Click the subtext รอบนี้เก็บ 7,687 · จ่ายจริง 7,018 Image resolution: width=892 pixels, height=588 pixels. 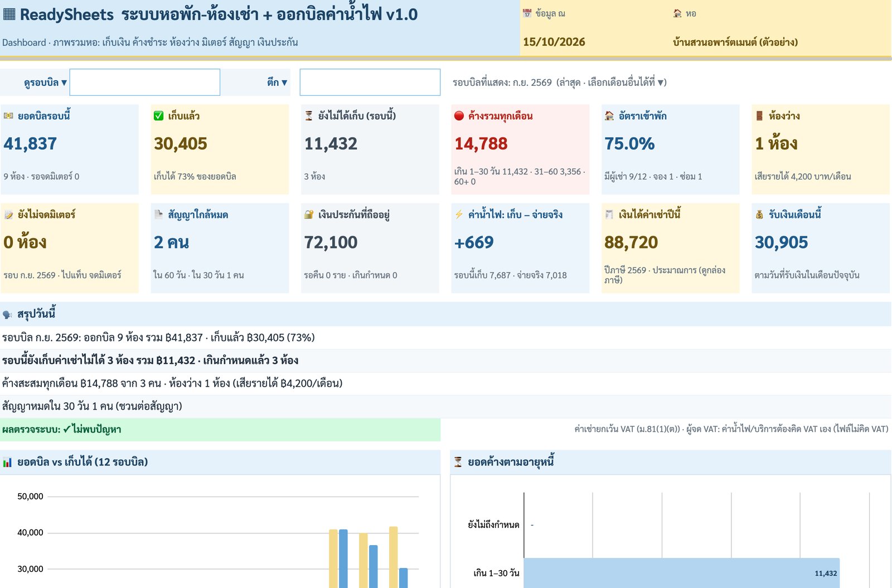pyautogui.click(x=511, y=275)
